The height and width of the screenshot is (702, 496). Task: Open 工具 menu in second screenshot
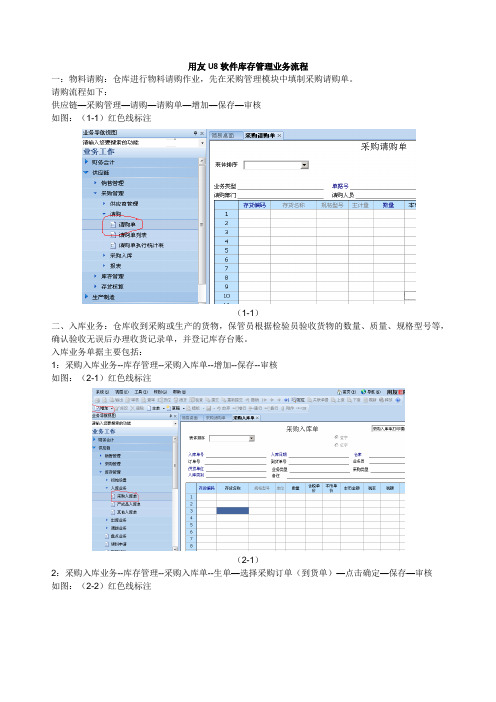click(141, 392)
